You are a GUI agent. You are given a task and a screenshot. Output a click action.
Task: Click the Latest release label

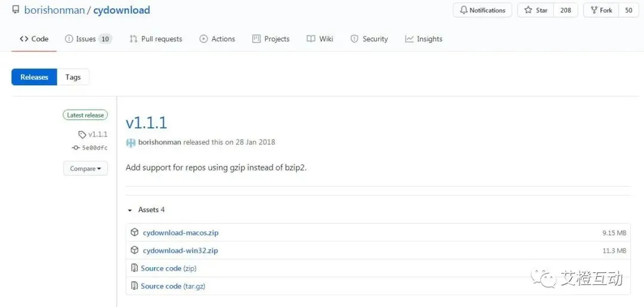pyautogui.click(x=85, y=115)
